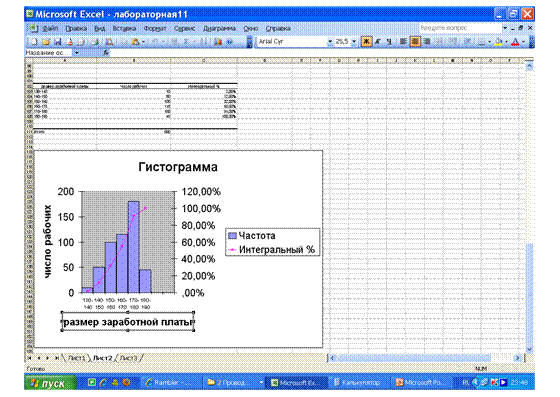This screenshot has height=397, width=560.
Task: Open the Справка menu
Action: (x=278, y=29)
